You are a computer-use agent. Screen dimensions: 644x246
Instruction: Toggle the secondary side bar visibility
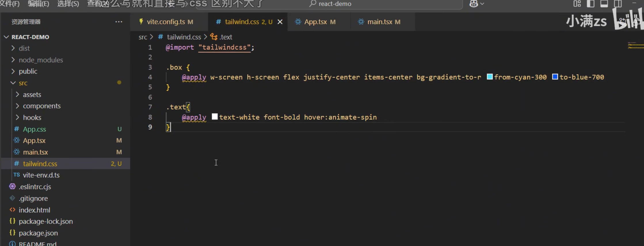tap(618, 4)
